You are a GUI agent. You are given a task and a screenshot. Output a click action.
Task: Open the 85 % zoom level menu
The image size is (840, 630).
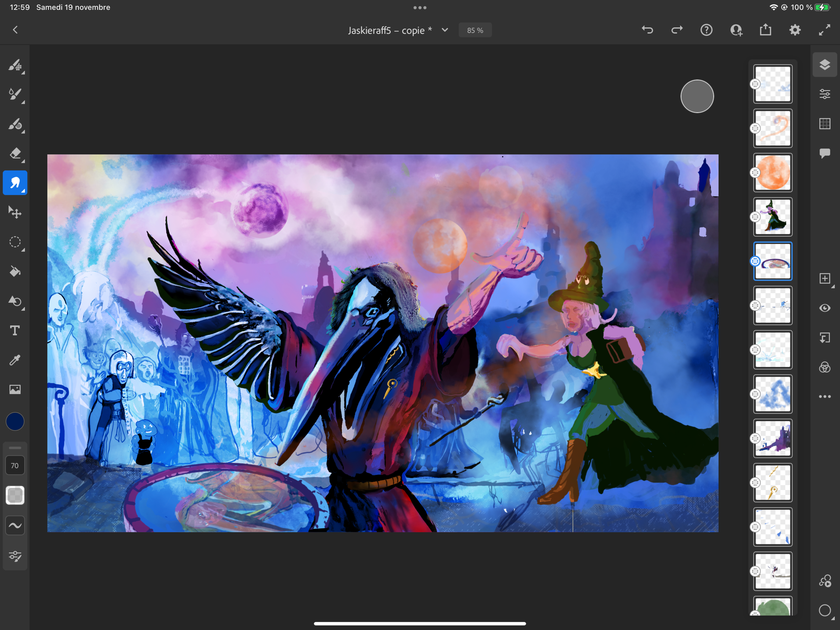point(475,30)
